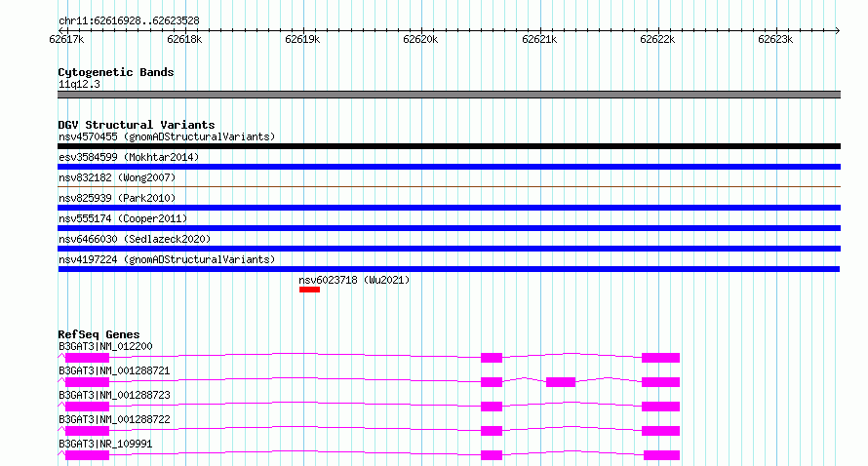This screenshot has width=868, height=466.
Task: Click the red nsv6023718 variant bar
Action: pyautogui.click(x=309, y=290)
